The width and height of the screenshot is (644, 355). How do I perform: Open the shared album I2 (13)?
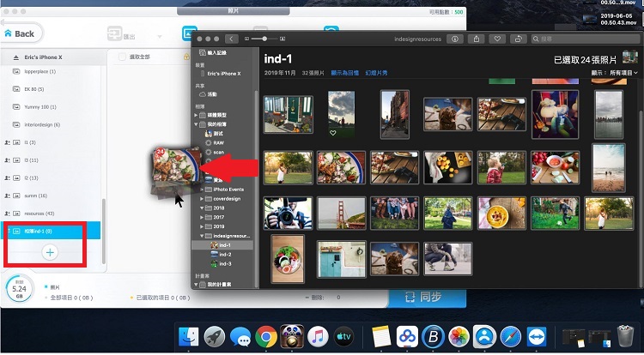[31, 177]
